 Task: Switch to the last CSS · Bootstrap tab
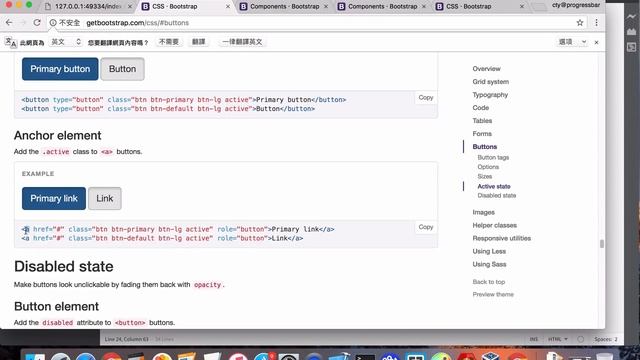pos(479,7)
